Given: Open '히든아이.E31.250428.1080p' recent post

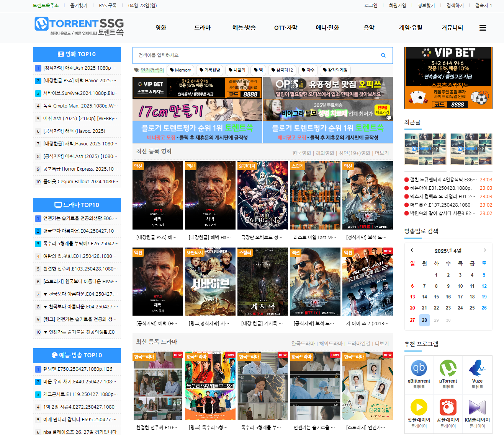Looking at the screenshot, I should 443,188.
